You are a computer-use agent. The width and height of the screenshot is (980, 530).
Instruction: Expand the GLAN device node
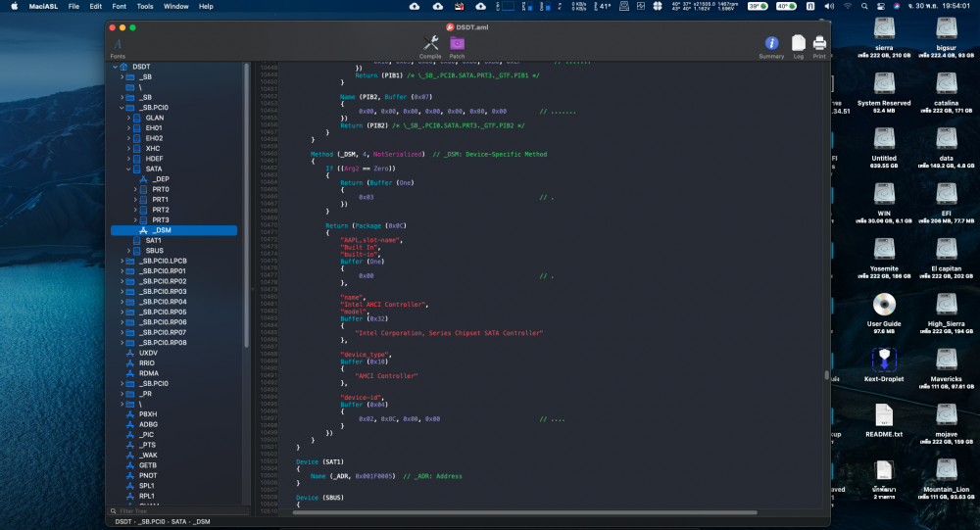coord(128,118)
